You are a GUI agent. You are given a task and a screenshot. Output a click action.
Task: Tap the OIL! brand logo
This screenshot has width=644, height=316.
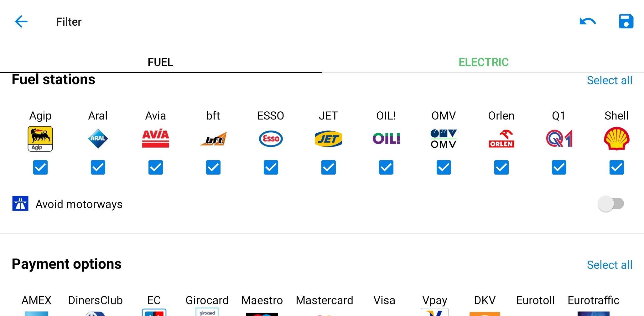pyautogui.click(x=386, y=139)
